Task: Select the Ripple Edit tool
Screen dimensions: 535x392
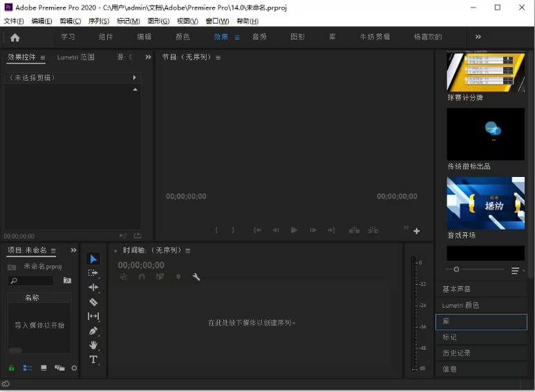Action: pyautogui.click(x=93, y=288)
